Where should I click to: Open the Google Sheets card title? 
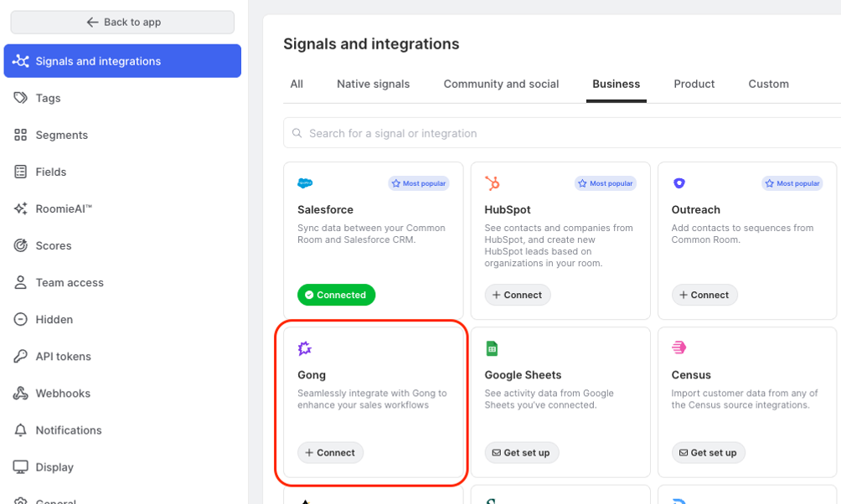coord(523,375)
